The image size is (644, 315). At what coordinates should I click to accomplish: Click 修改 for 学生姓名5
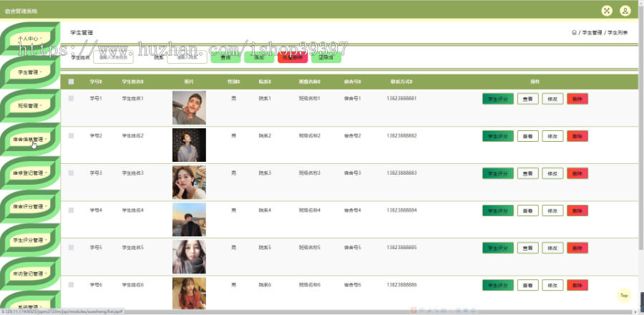553,248
